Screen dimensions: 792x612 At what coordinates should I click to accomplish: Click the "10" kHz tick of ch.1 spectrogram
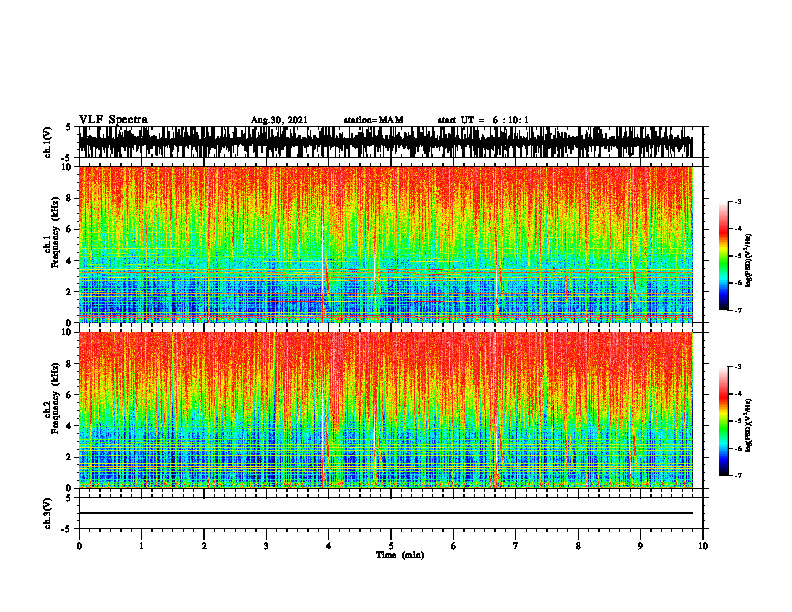tap(69, 167)
